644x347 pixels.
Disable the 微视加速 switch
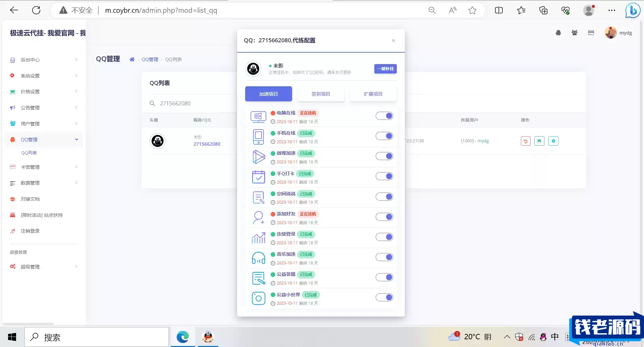pyautogui.click(x=384, y=156)
